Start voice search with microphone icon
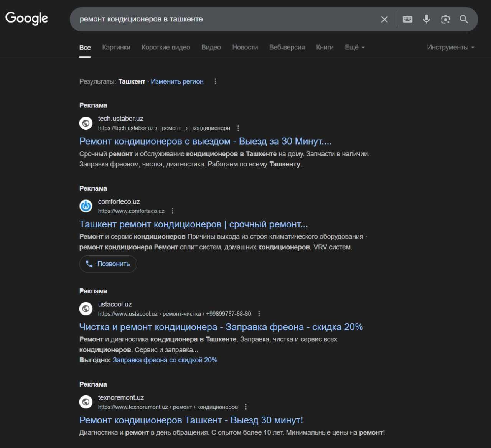 pos(426,19)
